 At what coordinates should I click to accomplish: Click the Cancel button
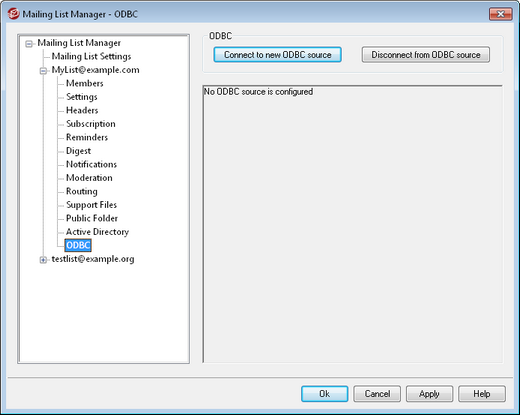377,394
